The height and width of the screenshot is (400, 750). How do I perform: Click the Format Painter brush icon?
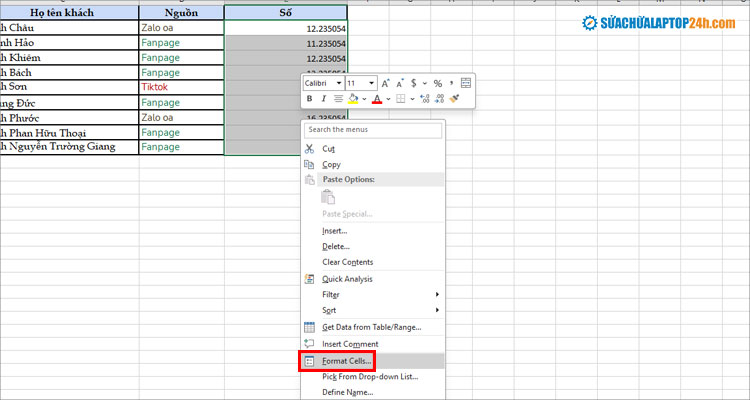[454, 100]
